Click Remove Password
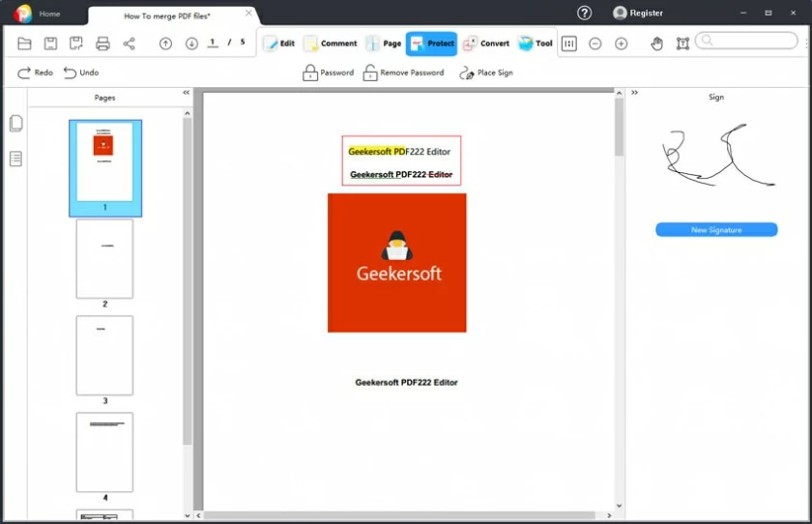The height and width of the screenshot is (524, 812). (x=403, y=73)
